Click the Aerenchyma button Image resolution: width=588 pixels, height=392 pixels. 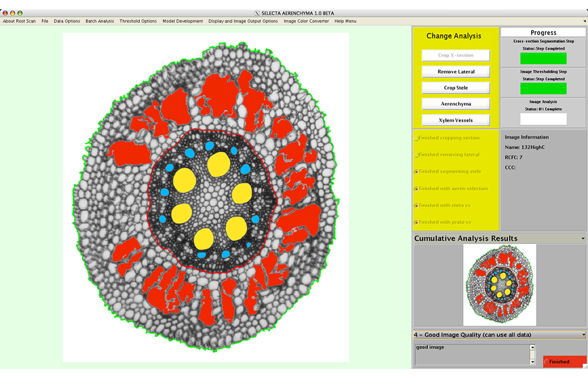456,104
